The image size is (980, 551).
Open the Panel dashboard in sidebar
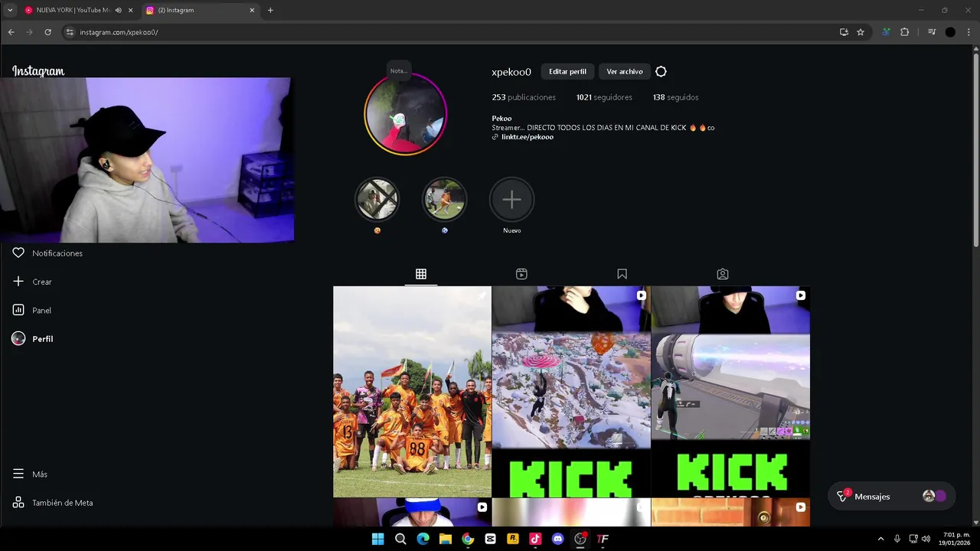click(x=32, y=310)
